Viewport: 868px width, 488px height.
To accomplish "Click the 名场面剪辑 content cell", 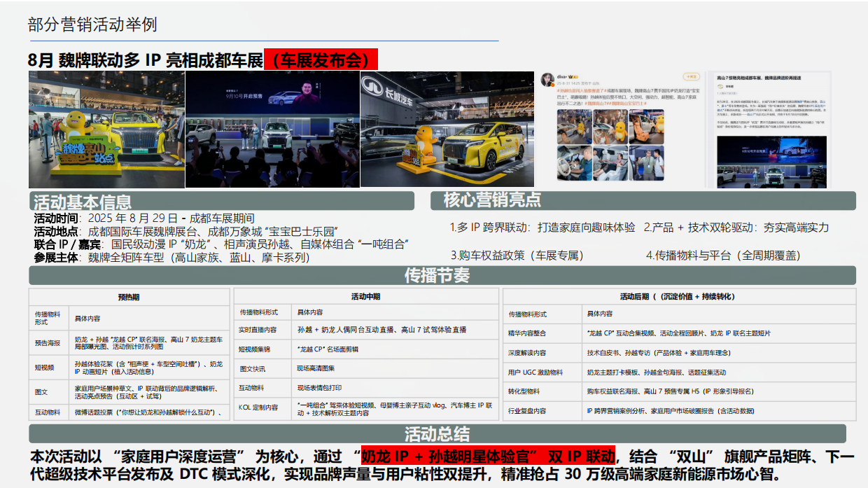I will point(393,349).
